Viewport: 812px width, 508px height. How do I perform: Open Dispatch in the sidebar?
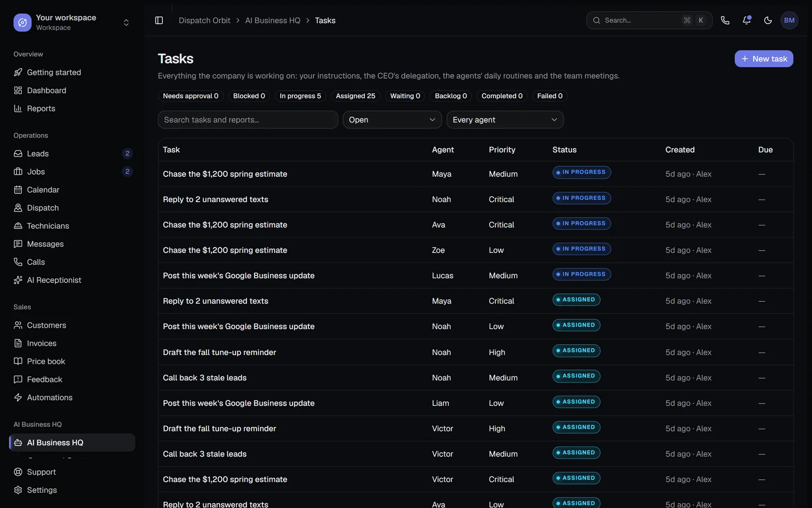(72, 208)
